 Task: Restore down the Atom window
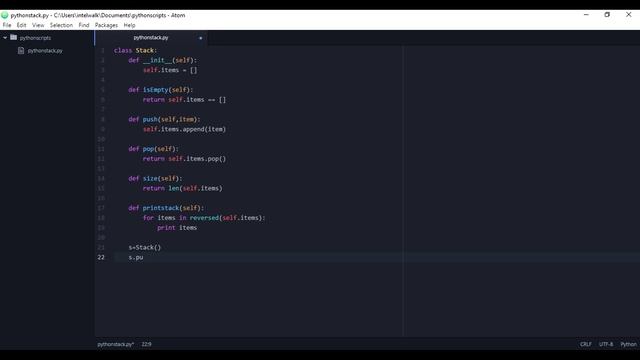pos(607,15)
